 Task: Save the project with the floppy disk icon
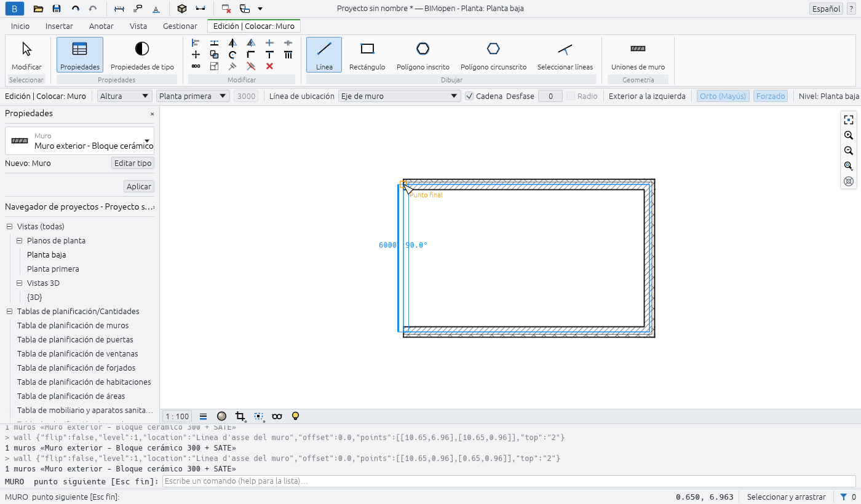pos(57,9)
